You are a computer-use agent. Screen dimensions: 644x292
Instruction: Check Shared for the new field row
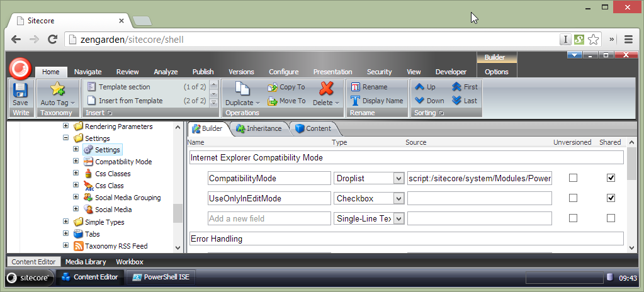tap(610, 218)
